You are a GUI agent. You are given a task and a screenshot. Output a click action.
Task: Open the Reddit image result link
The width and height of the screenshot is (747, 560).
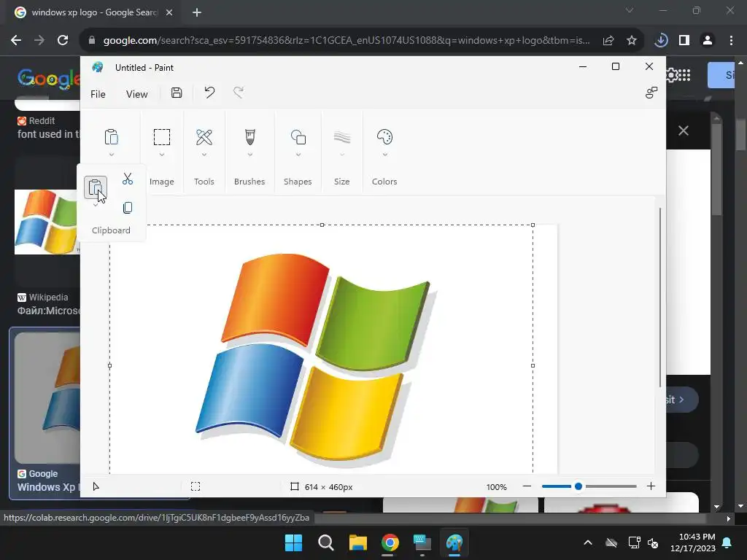click(47, 128)
